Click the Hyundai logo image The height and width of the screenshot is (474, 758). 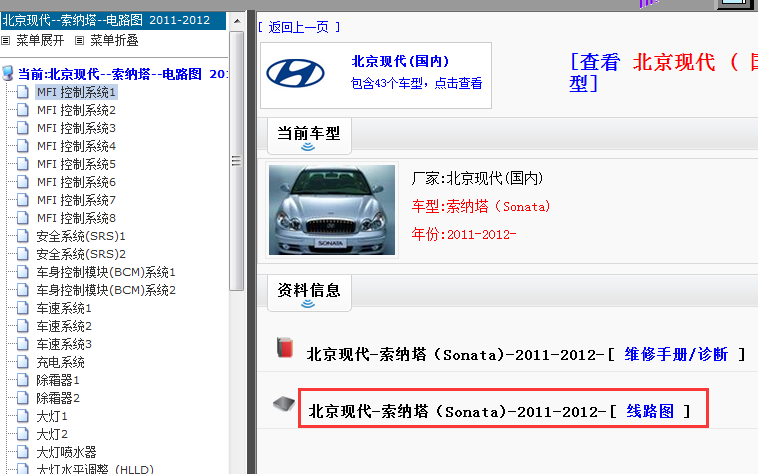295,73
